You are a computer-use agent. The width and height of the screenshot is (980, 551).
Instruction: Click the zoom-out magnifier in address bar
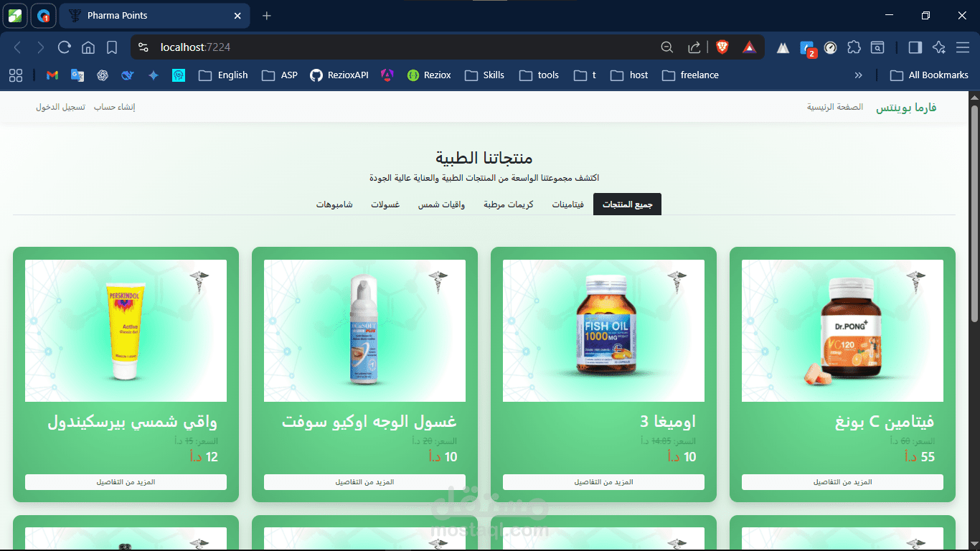pyautogui.click(x=666, y=47)
